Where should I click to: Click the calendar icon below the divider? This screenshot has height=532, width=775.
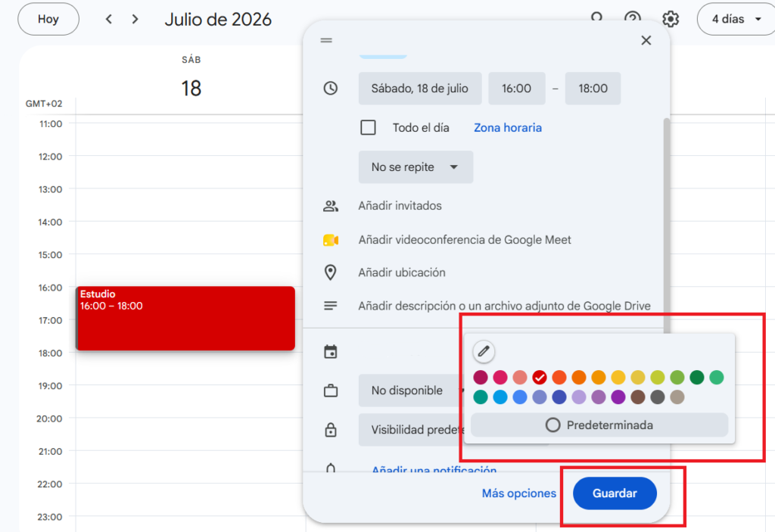click(331, 352)
